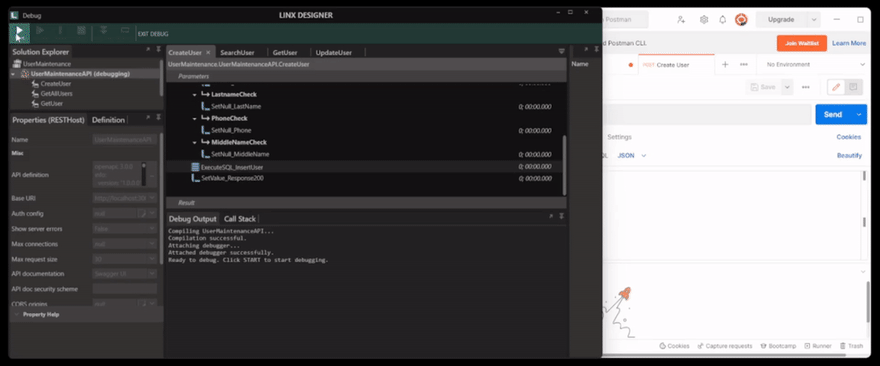Close the CreateUser tab
The width and height of the screenshot is (880, 366).
click(x=208, y=53)
